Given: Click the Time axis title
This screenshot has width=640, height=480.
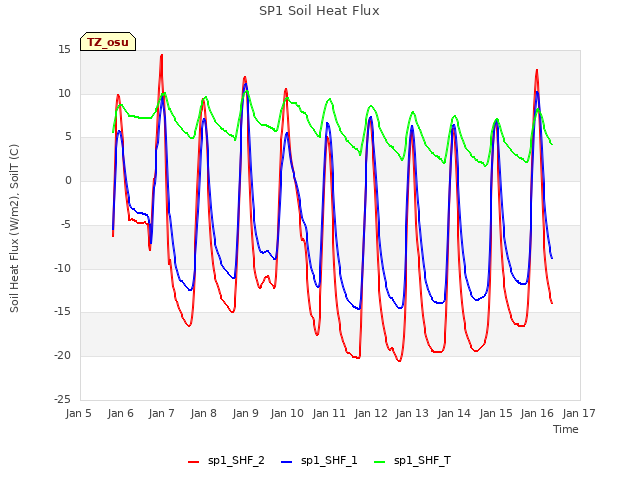Looking at the screenshot, I should (x=566, y=429).
